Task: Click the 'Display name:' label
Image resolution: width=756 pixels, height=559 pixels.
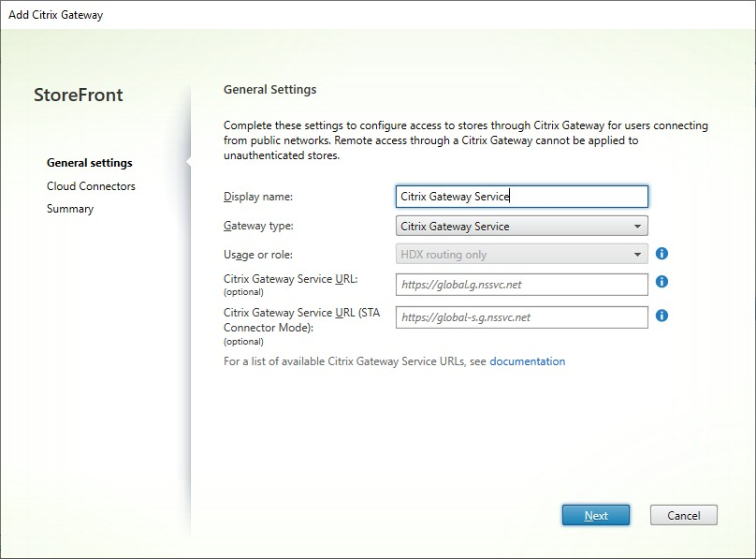Action: [x=258, y=197]
